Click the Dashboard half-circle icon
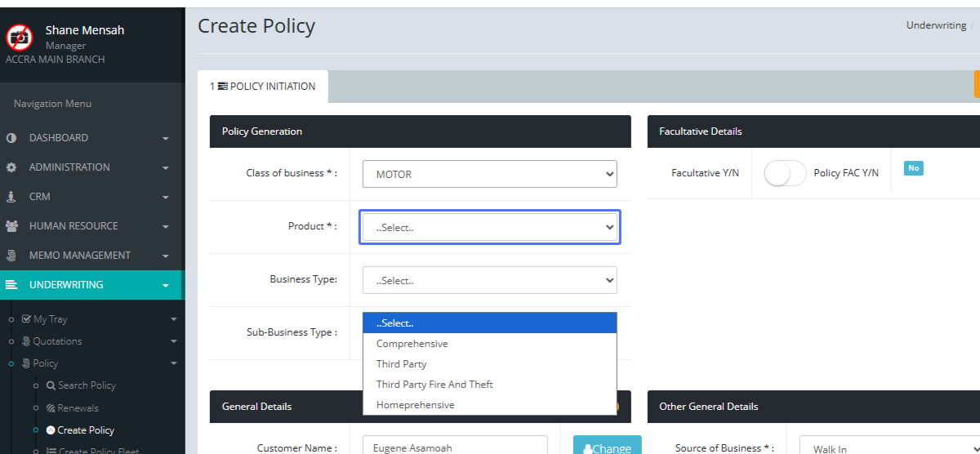The height and width of the screenshot is (454, 980). pos(11,138)
